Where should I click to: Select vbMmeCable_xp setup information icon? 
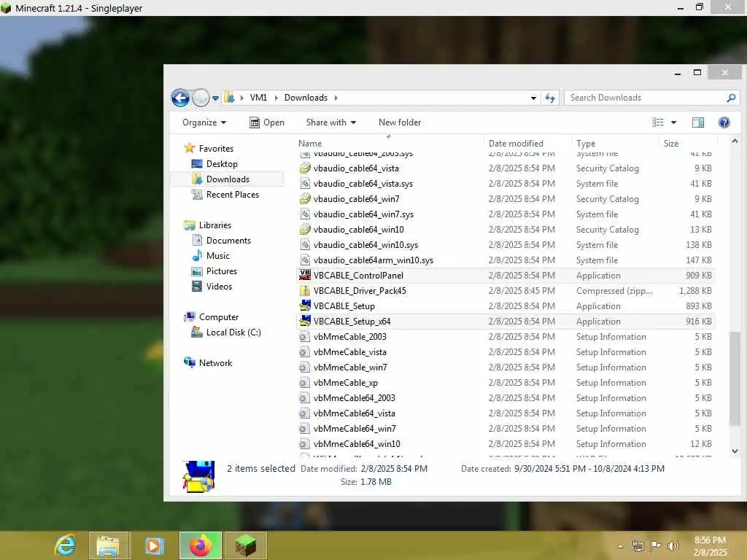[x=305, y=382]
